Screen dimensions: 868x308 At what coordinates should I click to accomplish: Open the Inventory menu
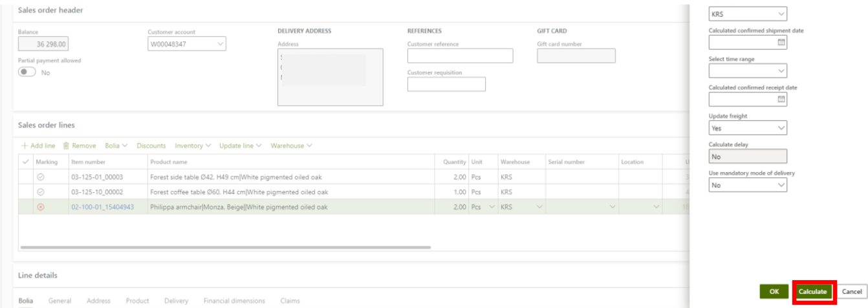[193, 146]
